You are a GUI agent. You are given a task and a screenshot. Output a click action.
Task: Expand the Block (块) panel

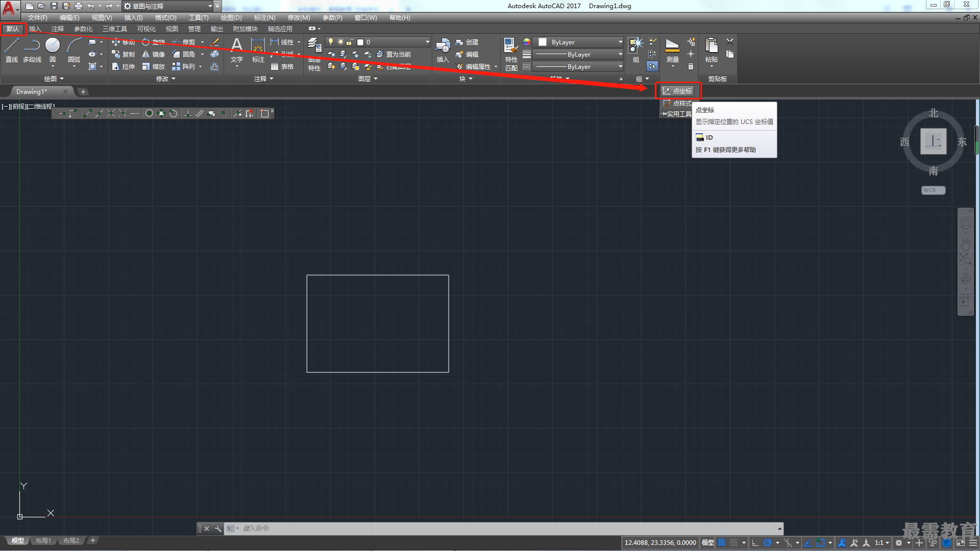(x=465, y=79)
